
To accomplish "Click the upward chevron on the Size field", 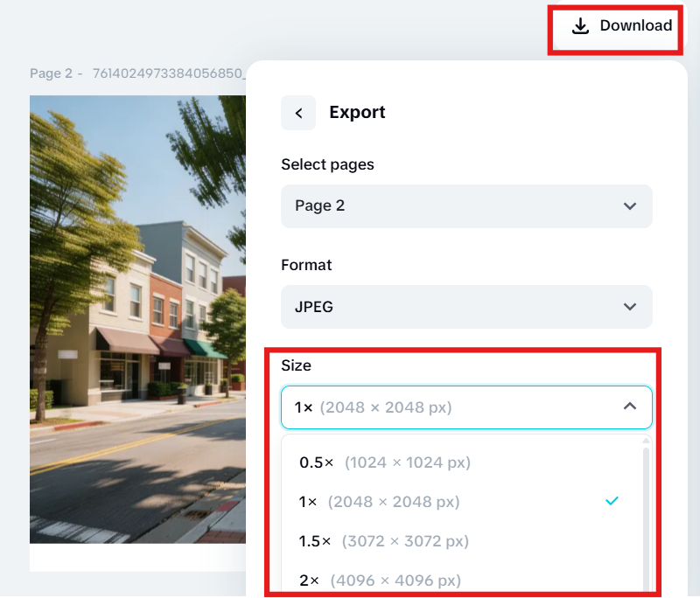I will (628, 407).
